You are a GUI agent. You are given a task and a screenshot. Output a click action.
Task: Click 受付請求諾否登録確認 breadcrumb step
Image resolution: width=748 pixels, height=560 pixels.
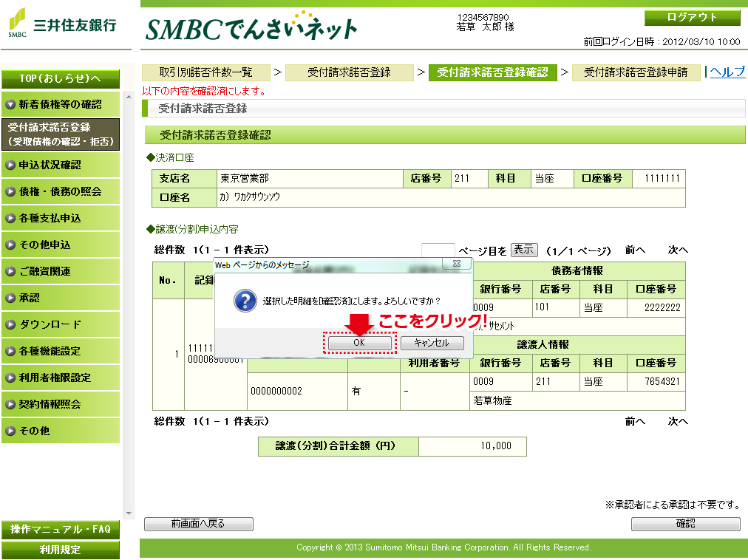click(x=493, y=72)
